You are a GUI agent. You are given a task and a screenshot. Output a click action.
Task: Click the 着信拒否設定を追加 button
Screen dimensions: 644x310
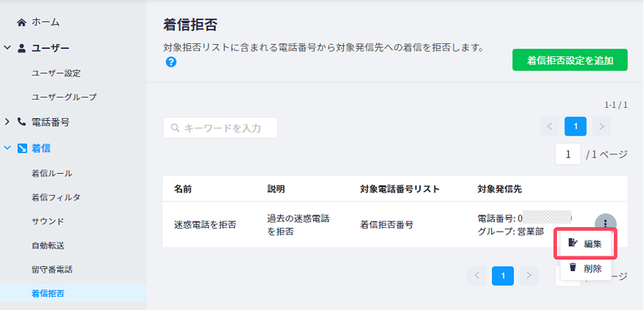pyautogui.click(x=569, y=60)
